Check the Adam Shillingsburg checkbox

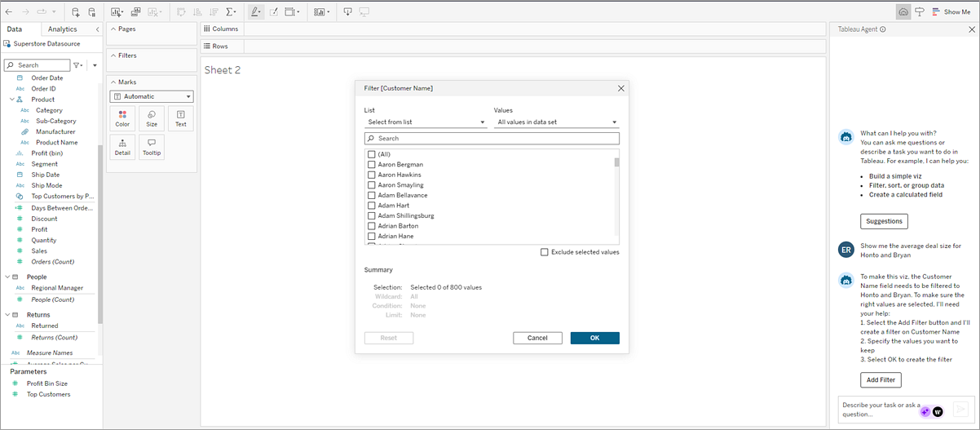click(372, 215)
